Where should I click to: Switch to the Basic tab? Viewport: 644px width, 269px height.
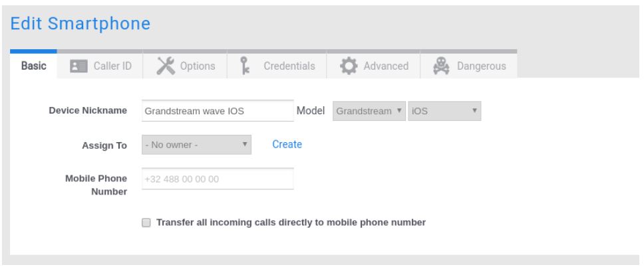33,66
